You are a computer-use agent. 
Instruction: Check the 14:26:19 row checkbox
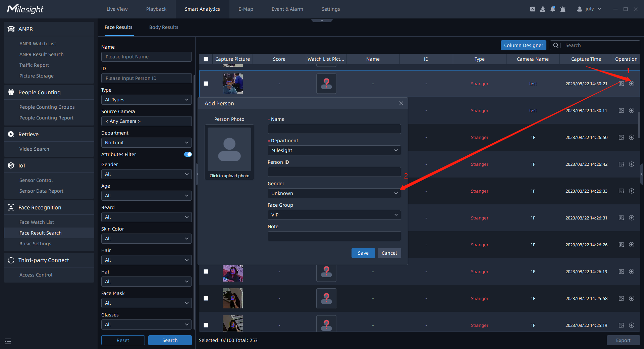tap(206, 271)
